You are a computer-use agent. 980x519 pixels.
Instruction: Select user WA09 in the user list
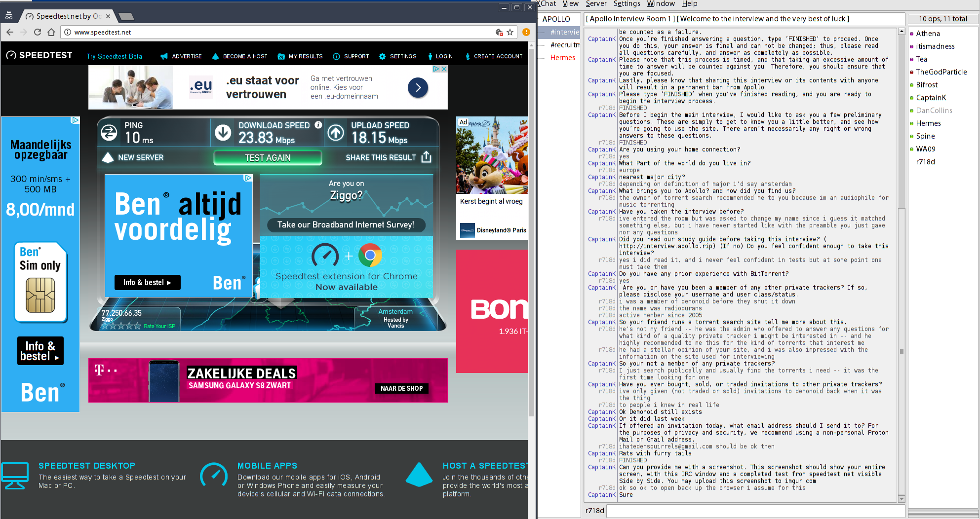point(925,149)
